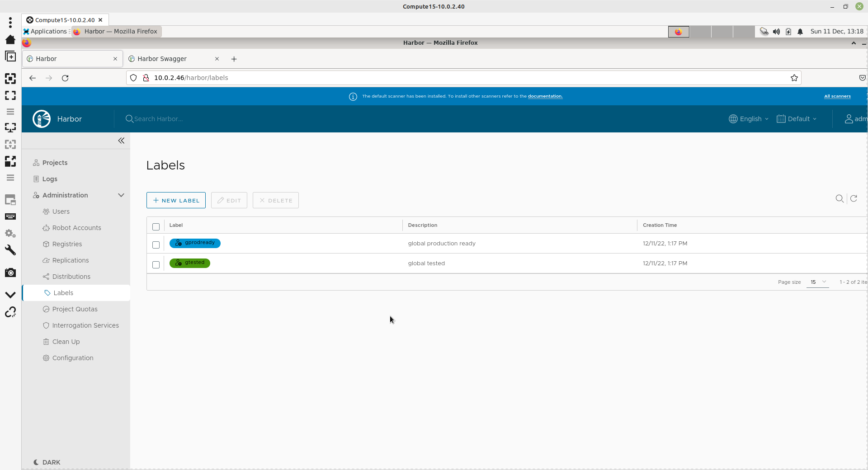Open the English language dropdown
868x470 pixels.
click(x=749, y=119)
